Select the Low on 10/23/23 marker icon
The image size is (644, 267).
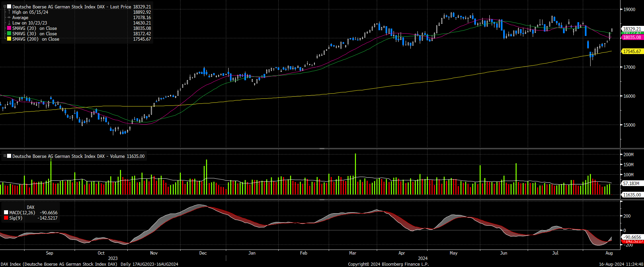9,23
